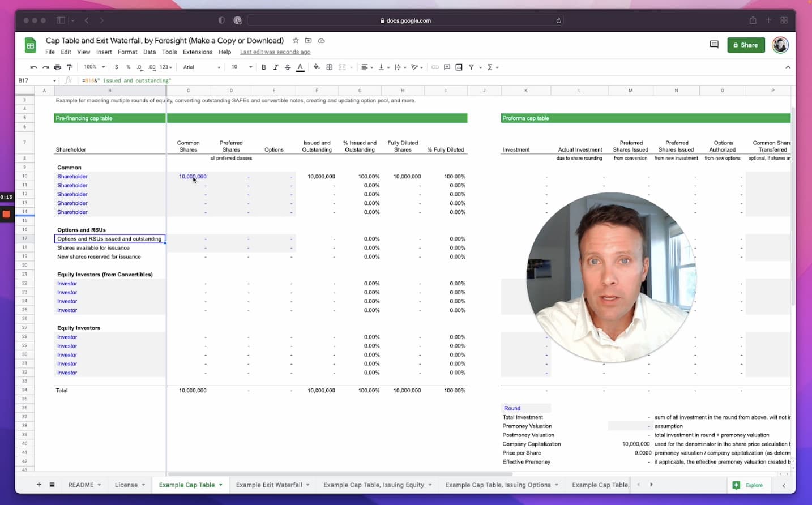This screenshot has width=812, height=505.
Task: Switch to Example Exit Waterfall tab
Action: tap(269, 485)
